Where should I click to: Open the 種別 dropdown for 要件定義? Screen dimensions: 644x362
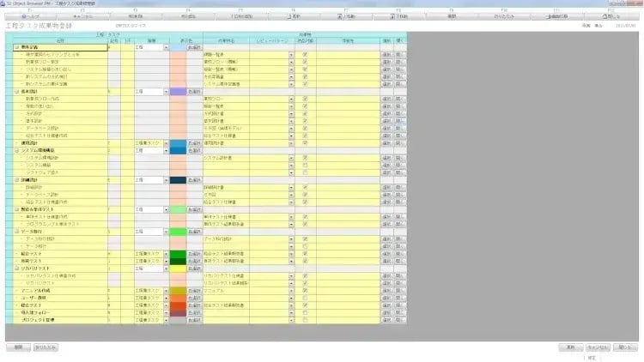(164, 48)
